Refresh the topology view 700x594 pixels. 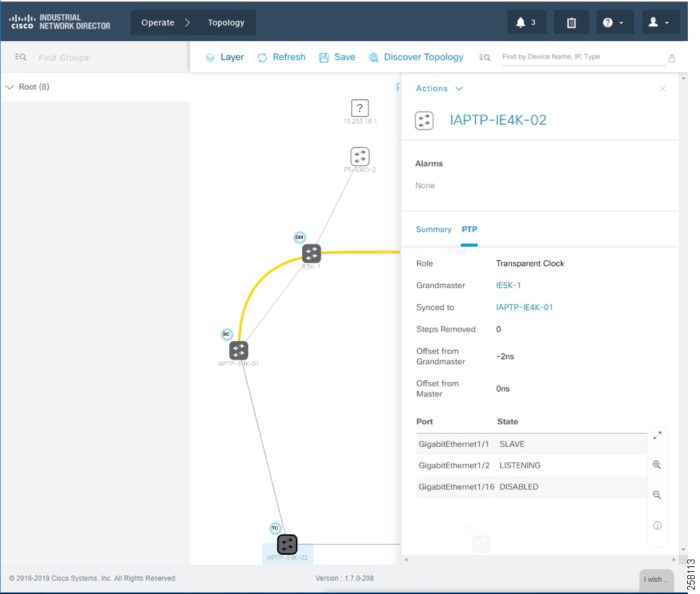(289, 57)
